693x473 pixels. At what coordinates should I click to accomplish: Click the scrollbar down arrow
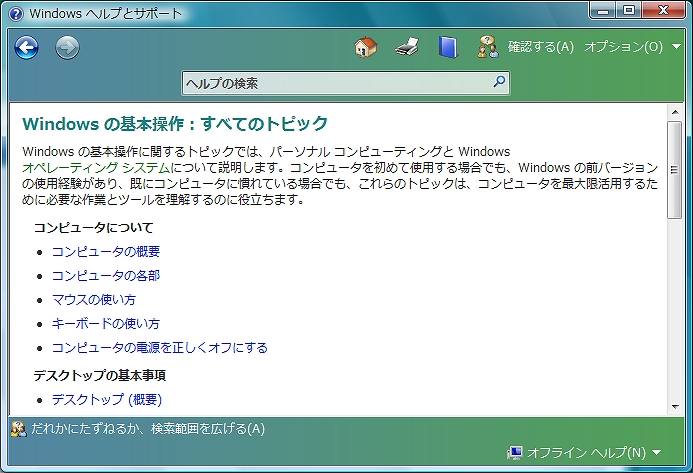point(675,407)
